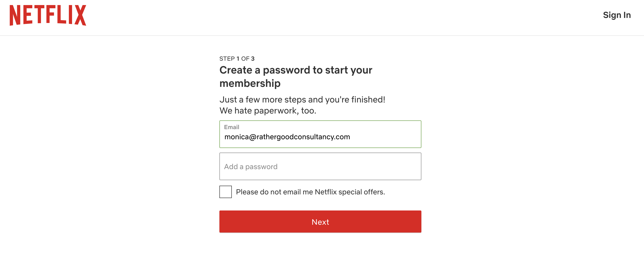Click the Netflix logo
Screen dimensions: 644x267
pos(48,15)
